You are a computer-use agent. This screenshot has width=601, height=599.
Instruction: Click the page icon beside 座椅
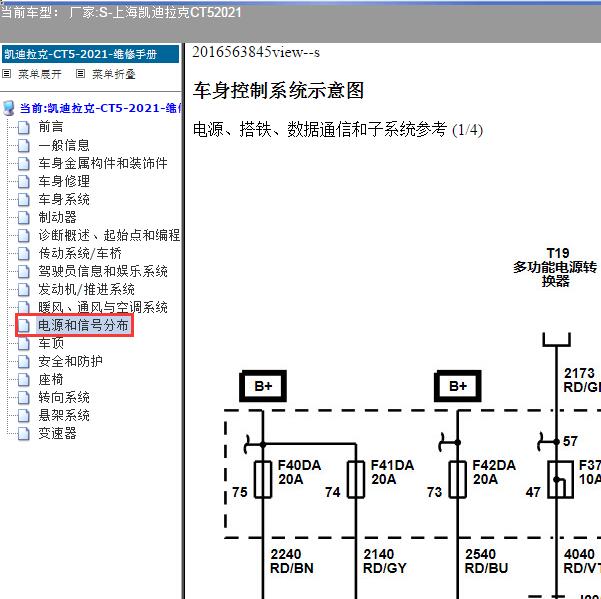pos(23,379)
